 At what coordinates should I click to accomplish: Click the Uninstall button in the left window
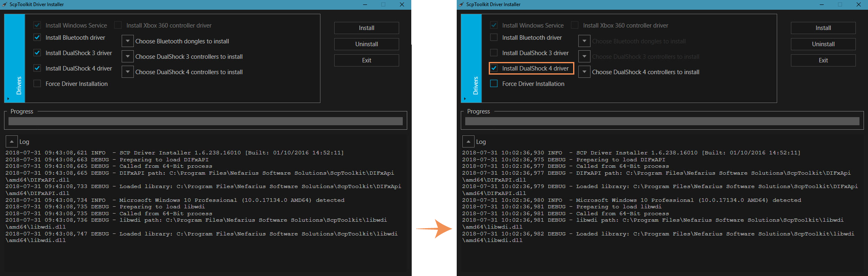coord(366,44)
